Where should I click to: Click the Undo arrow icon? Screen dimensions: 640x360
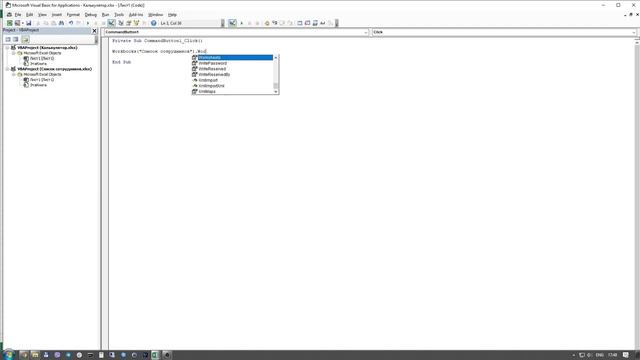coord(71,23)
